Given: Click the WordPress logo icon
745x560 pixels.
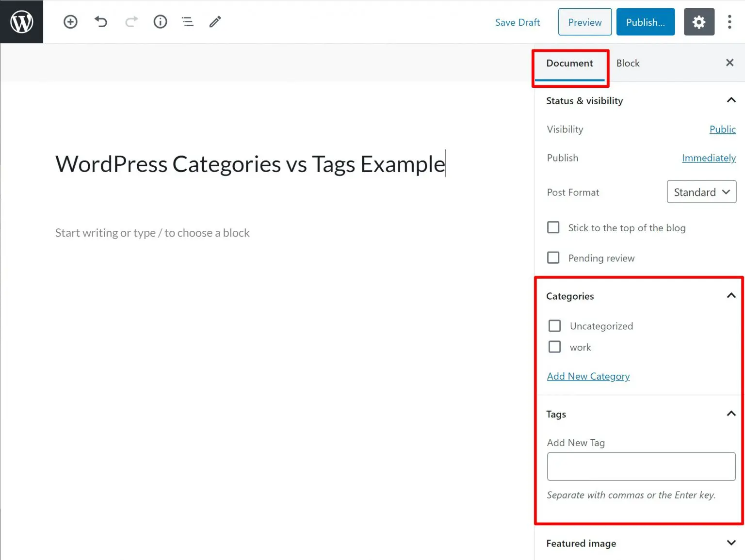Looking at the screenshot, I should pyautogui.click(x=22, y=22).
